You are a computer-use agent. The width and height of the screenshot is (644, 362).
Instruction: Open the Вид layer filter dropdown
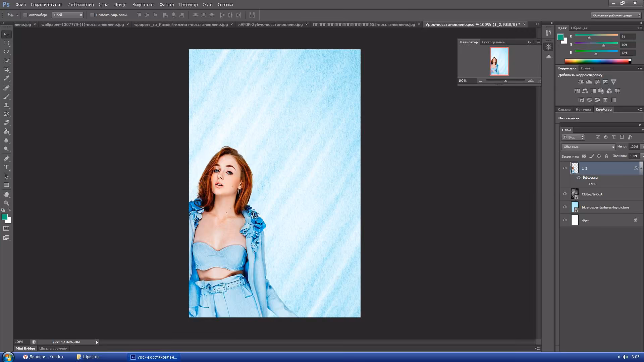573,137
